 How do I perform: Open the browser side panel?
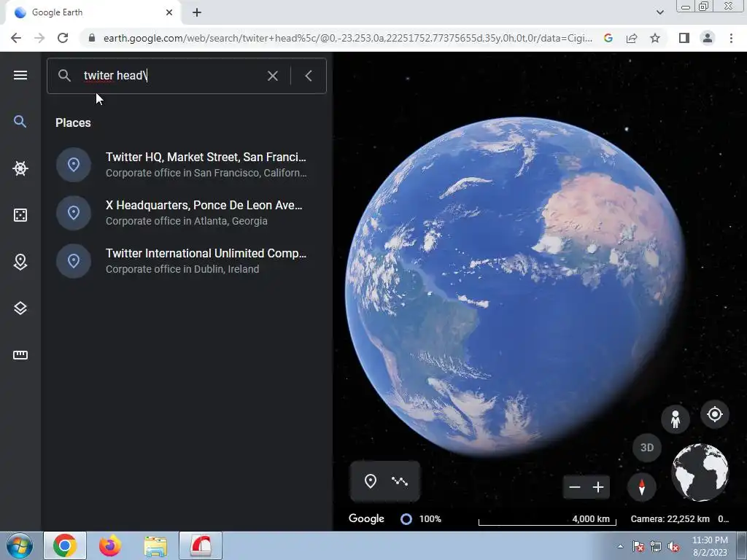tap(684, 38)
